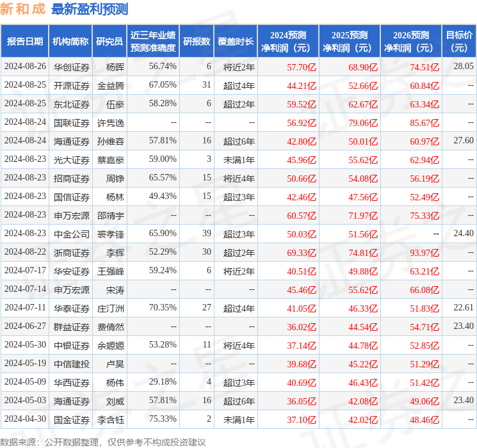This screenshot has width=477, height=448.
Task: Select 东北证券 institution cell
Action: (72, 104)
